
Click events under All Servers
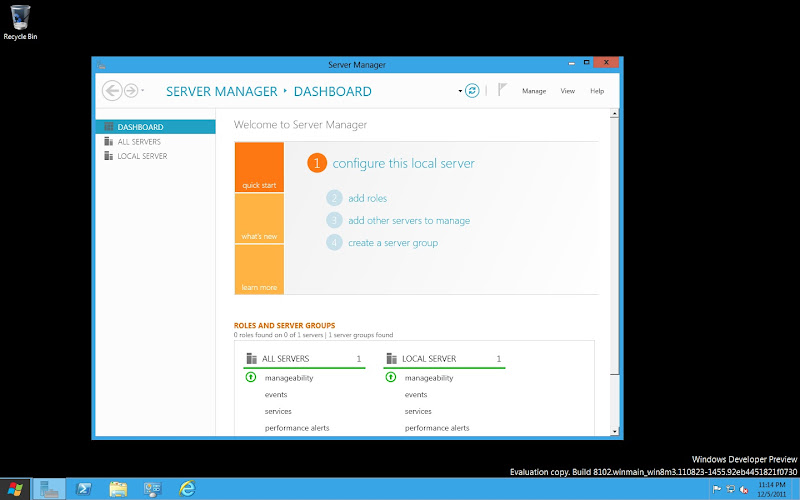click(x=276, y=394)
